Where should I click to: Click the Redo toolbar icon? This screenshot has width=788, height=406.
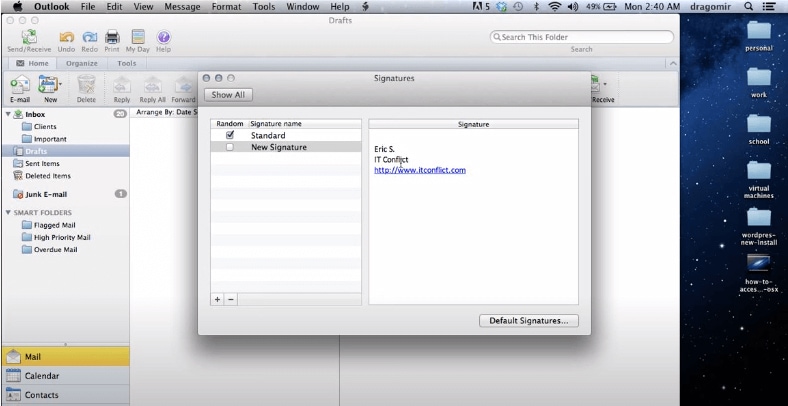click(89, 38)
